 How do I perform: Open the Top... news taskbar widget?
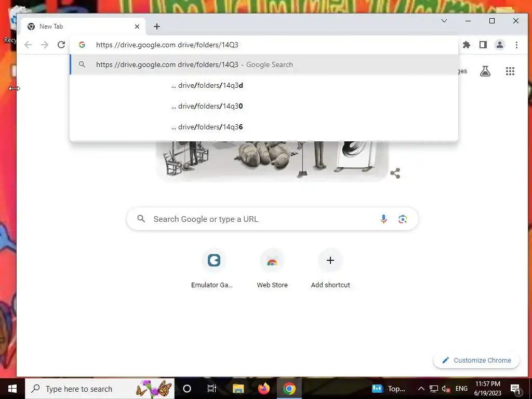(389, 389)
